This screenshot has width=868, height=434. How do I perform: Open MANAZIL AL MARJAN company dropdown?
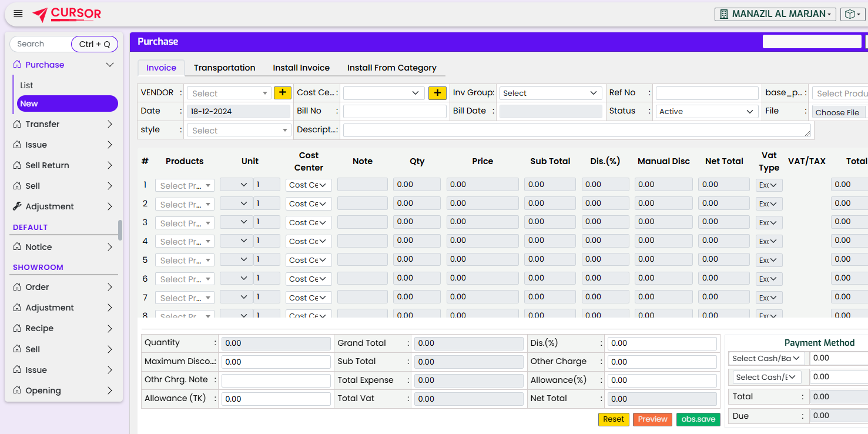[x=775, y=14]
